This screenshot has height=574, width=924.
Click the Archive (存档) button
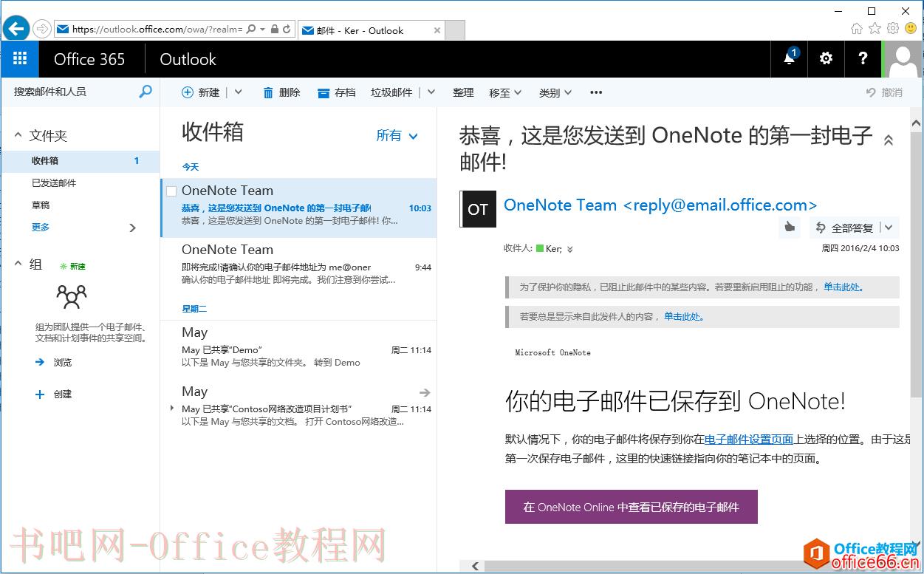click(337, 92)
